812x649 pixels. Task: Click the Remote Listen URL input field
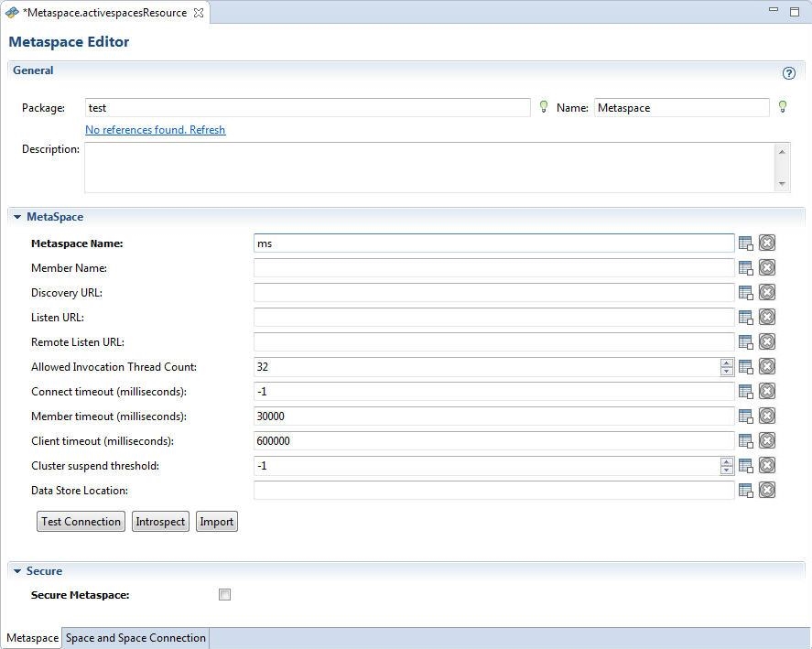tap(494, 342)
